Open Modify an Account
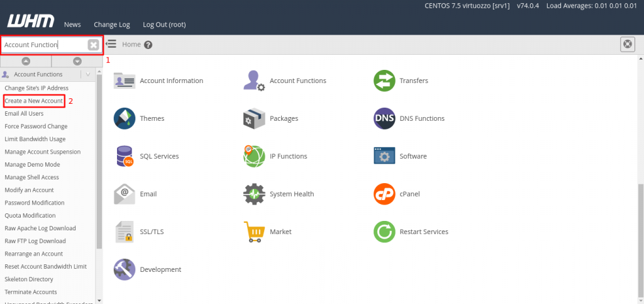 pos(29,190)
